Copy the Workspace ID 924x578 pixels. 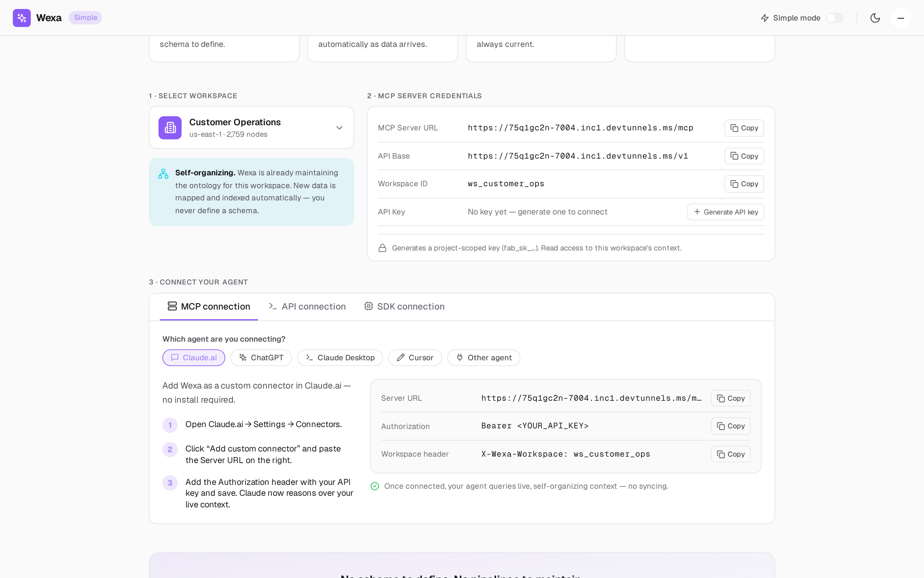[744, 184]
